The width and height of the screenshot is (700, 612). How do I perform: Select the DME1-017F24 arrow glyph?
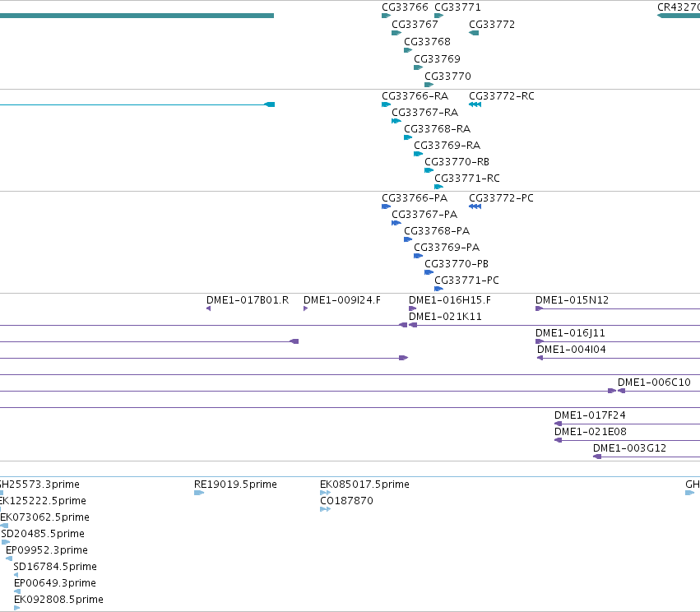[558, 424]
